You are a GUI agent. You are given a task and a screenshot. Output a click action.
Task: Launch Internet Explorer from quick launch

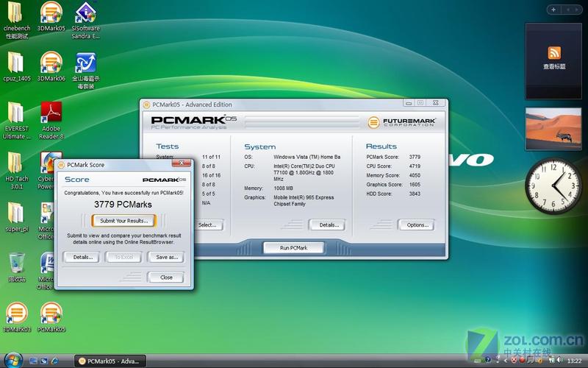(x=54, y=361)
